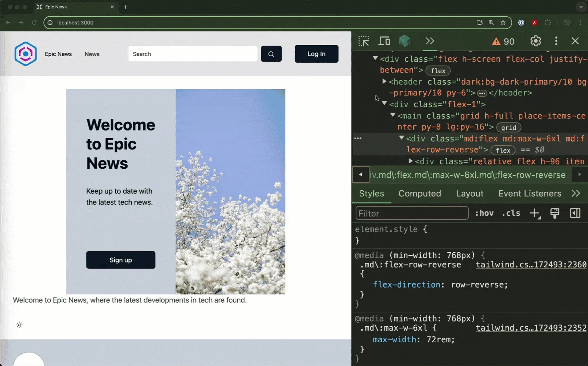This screenshot has height=366, width=588.
Task: Show more DevTools panels chevron
Action: pyautogui.click(x=430, y=41)
